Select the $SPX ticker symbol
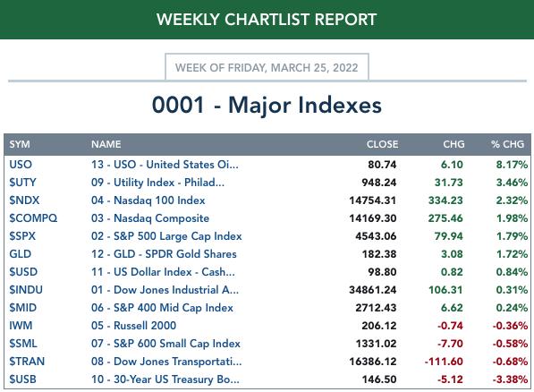534x392 pixels. (22, 236)
